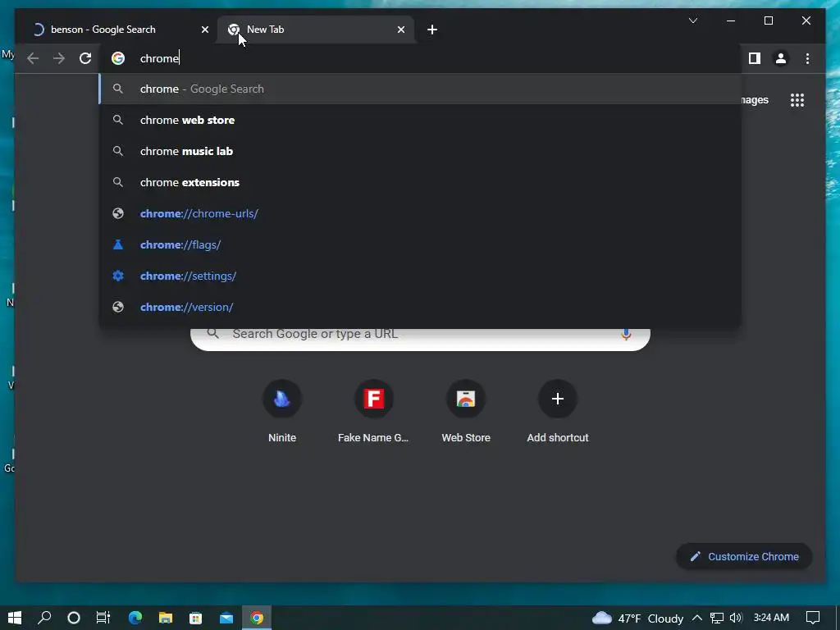Open the tab search dropdown arrow
The image size is (840, 630).
click(692, 21)
